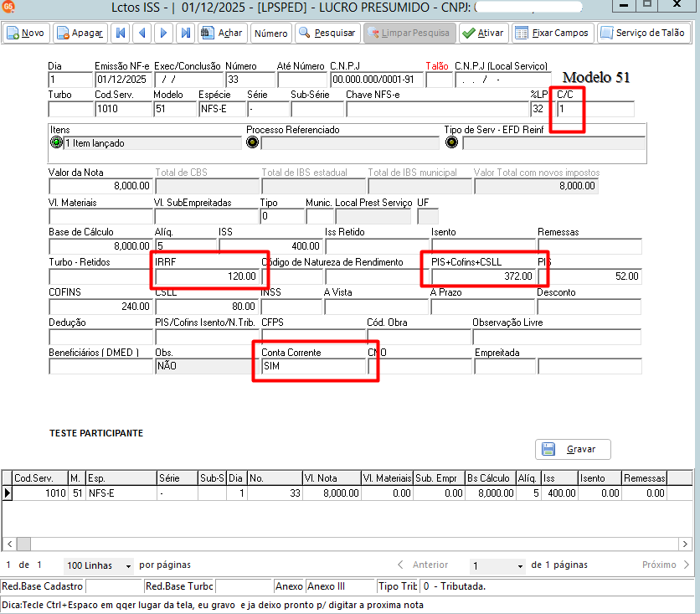This screenshot has width=700, height=614.
Task: Click the Talão input field
Action: 440,80
